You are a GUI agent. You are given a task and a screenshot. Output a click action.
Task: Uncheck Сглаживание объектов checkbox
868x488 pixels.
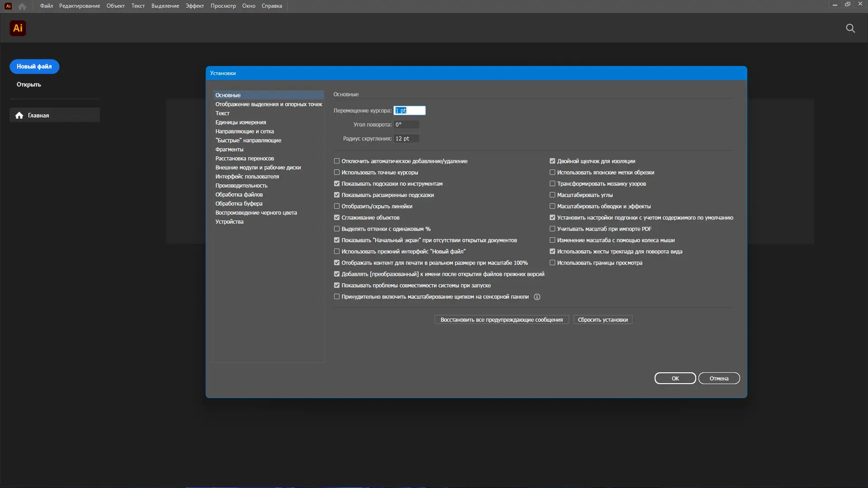click(x=337, y=217)
